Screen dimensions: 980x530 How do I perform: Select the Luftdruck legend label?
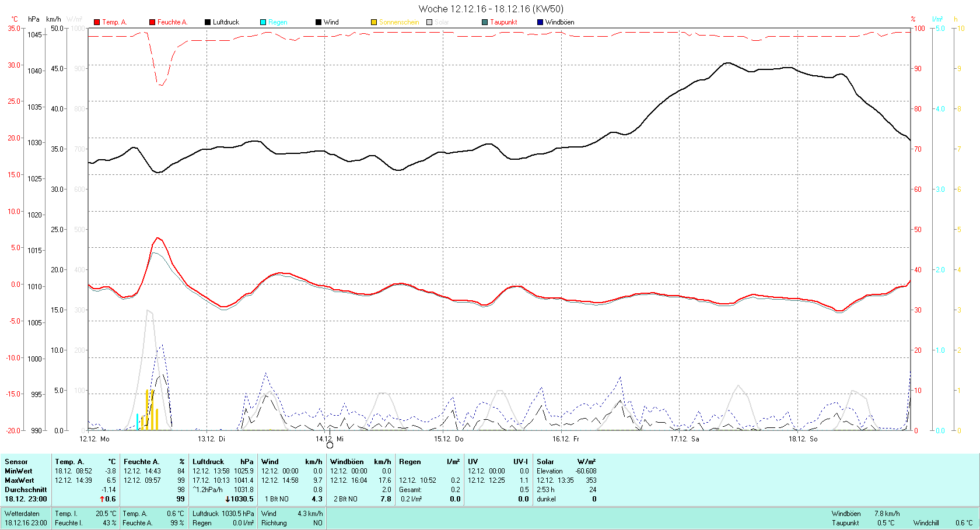226,22
